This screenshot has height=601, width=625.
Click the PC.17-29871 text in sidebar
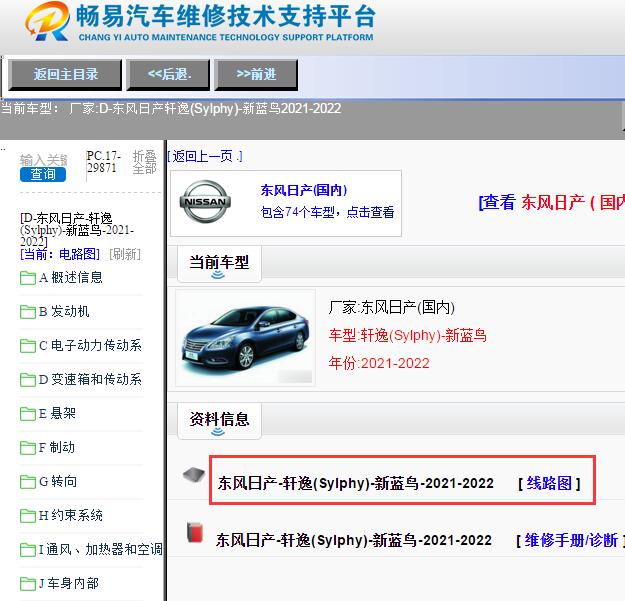point(103,161)
